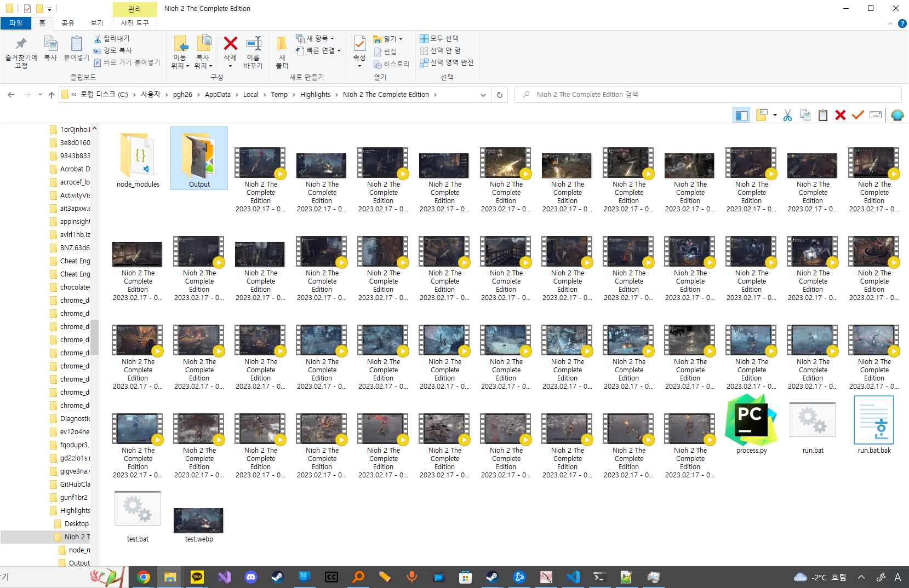Click the toolbar clipboard paste icon

click(x=823, y=115)
